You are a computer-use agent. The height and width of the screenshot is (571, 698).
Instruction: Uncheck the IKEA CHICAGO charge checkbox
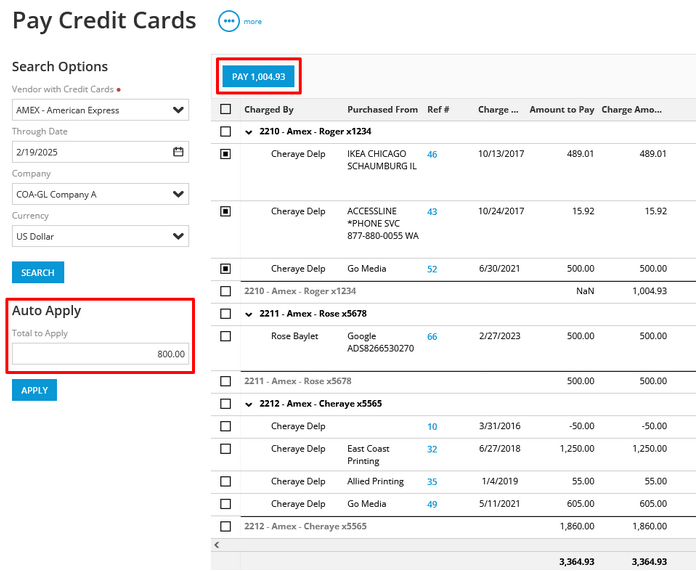click(x=226, y=154)
